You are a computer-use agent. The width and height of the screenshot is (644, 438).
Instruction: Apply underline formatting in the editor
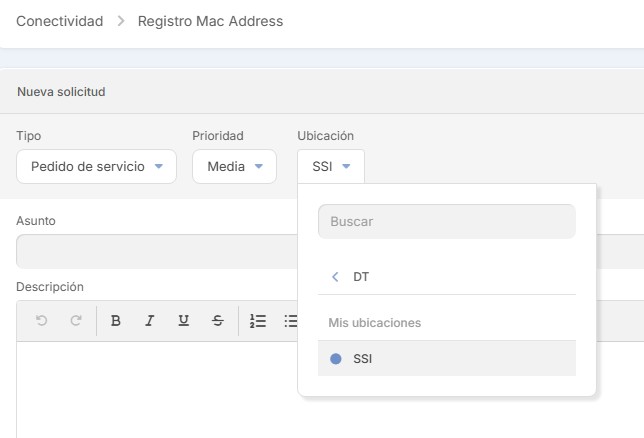[x=183, y=321]
